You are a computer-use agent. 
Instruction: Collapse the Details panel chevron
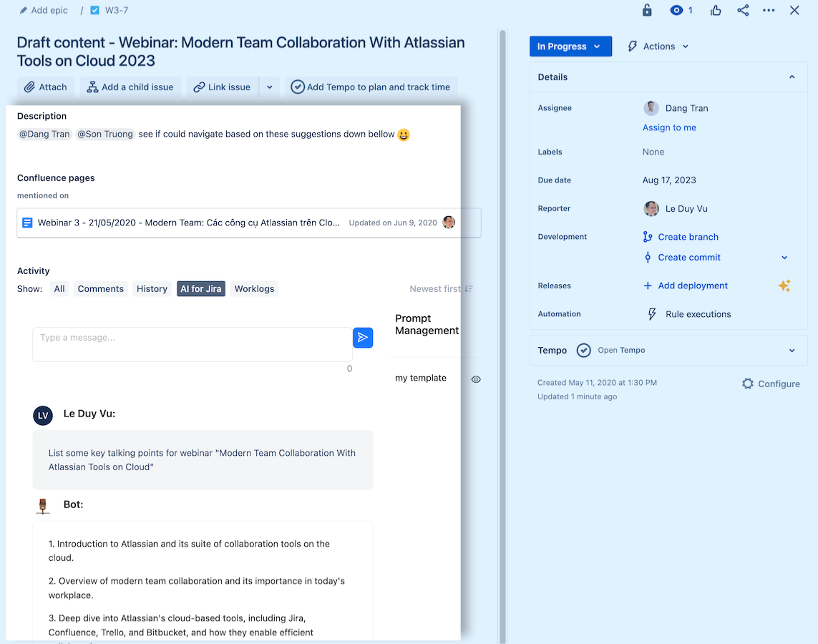click(x=792, y=77)
